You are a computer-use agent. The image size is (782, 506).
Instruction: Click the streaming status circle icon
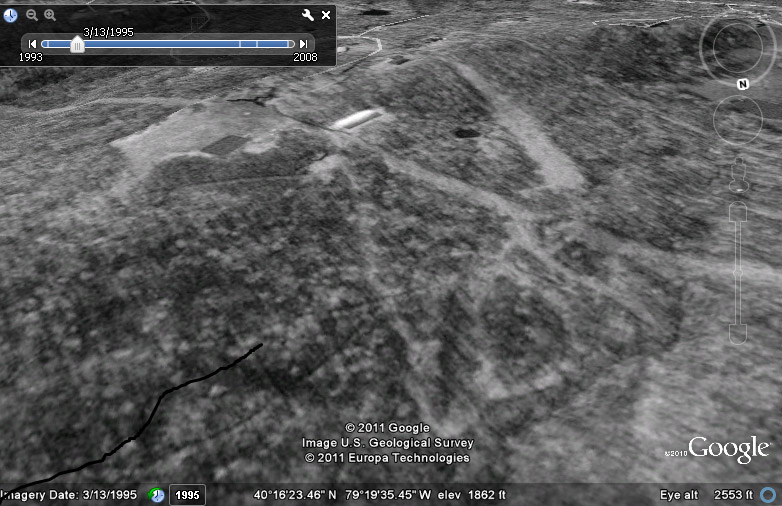click(768, 495)
